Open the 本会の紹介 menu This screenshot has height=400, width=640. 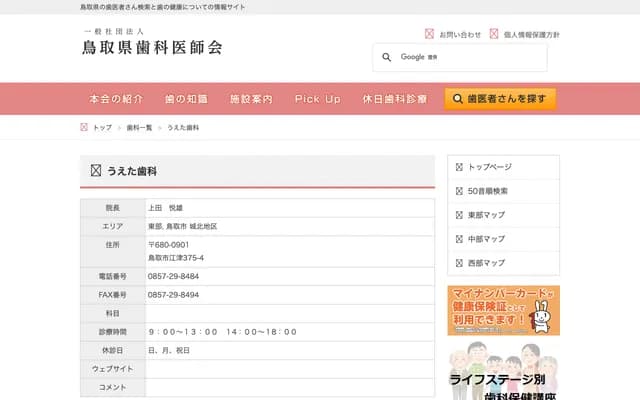(116, 100)
